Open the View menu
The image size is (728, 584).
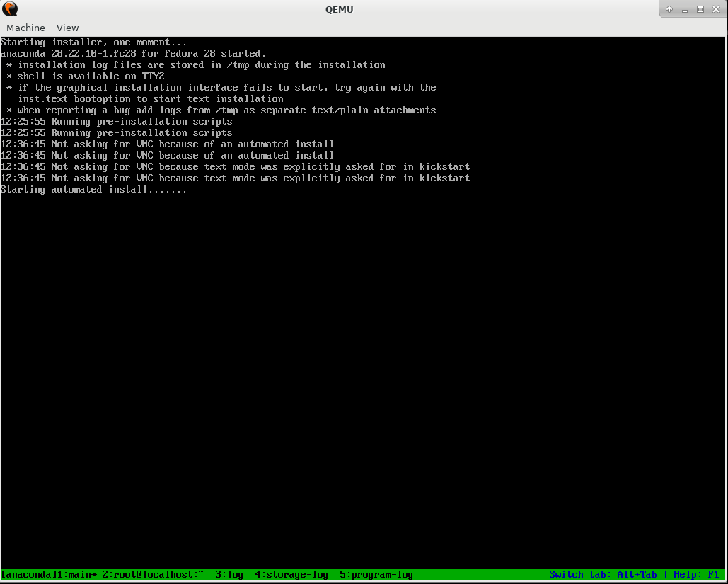pyautogui.click(x=67, y=28)
